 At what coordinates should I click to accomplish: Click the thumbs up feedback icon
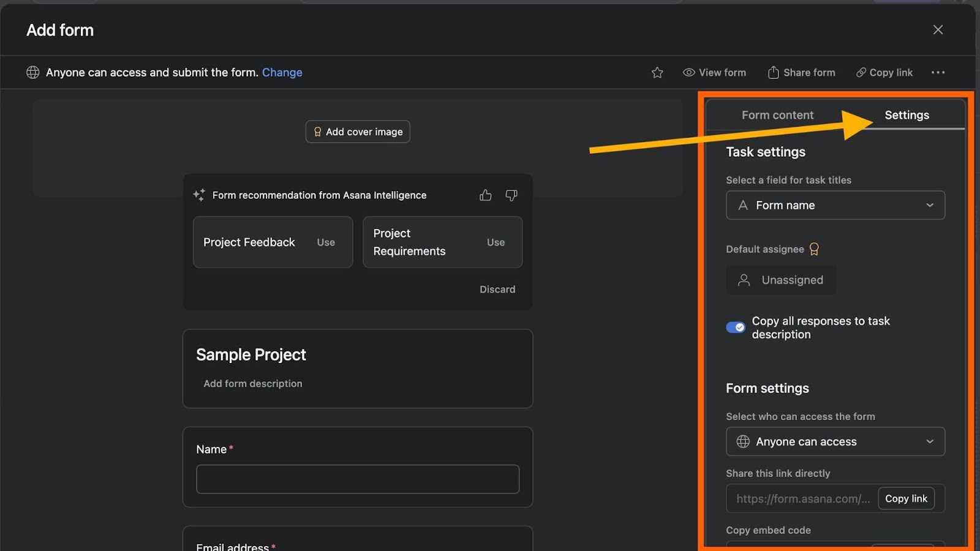pos(486,195)
